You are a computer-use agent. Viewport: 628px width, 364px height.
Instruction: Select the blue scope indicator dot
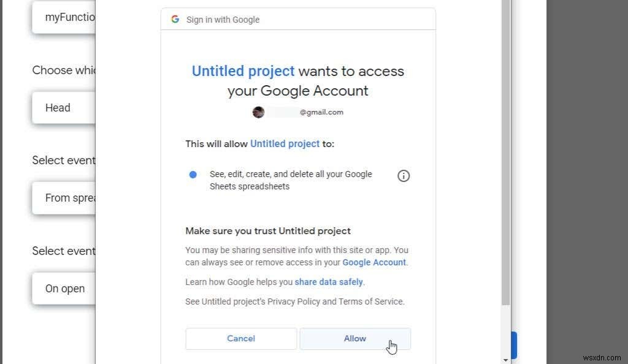click(193, 175)
